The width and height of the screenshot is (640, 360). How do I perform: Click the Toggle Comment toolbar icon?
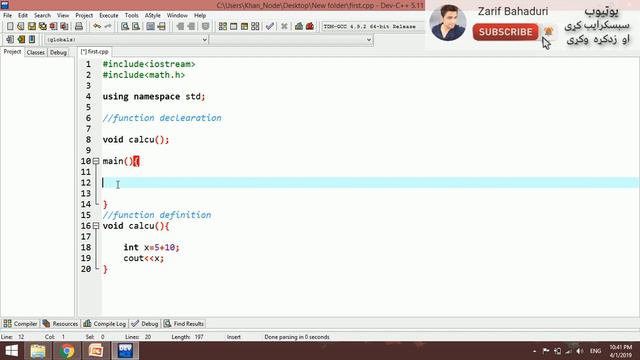205,27
